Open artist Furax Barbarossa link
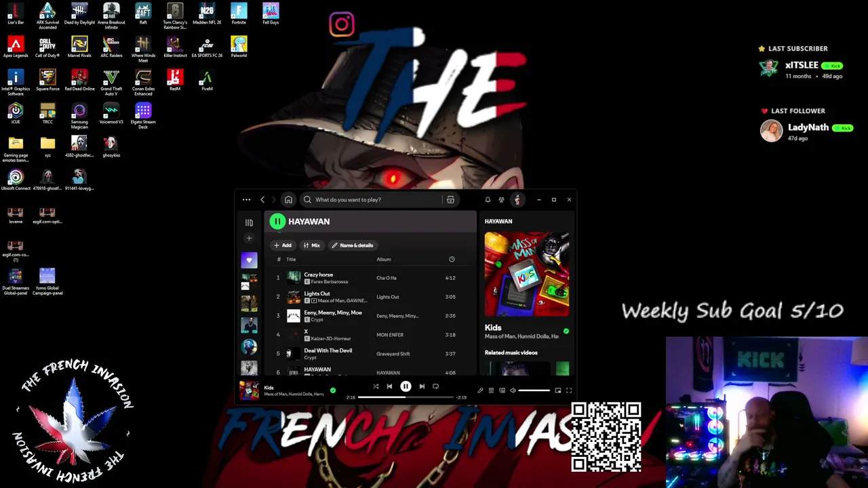 click(329, 282)
